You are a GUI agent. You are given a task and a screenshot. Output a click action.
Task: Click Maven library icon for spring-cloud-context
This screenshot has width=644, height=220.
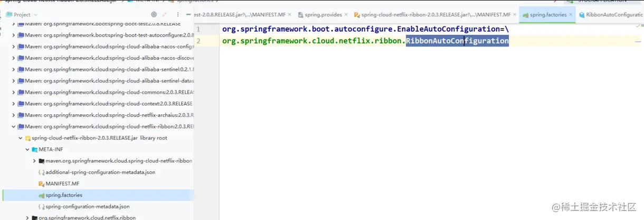pyautogui.click(x=21, y=104)
